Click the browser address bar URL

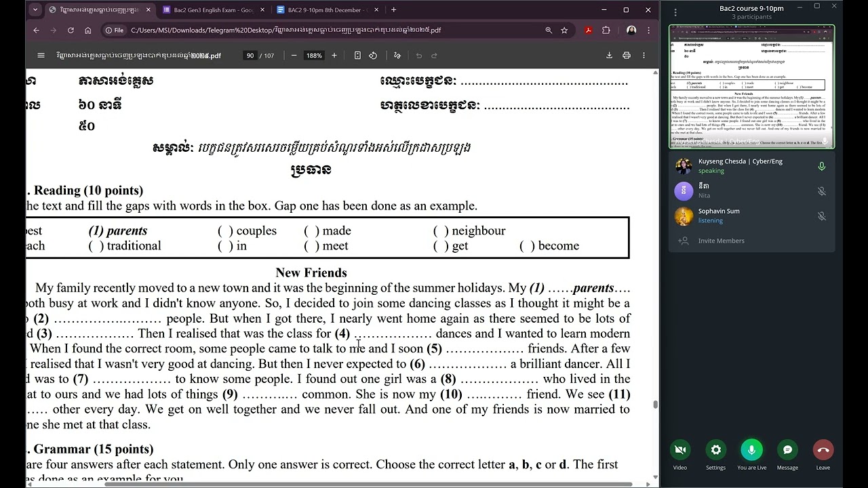pos(285,30)
